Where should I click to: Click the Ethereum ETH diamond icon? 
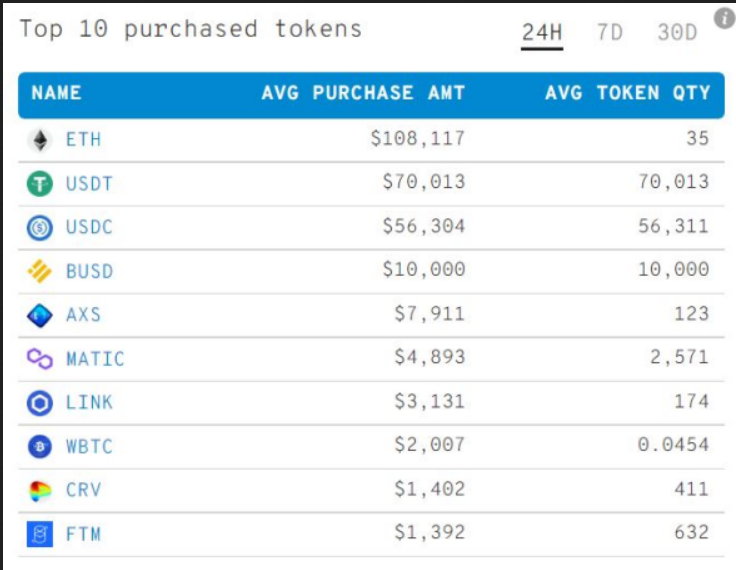click(x=40, y=140)
